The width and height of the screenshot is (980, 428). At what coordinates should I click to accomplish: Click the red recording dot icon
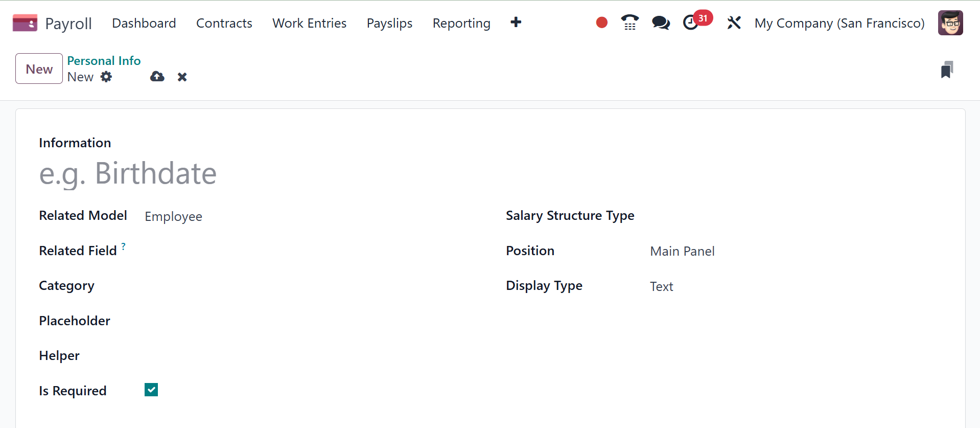coord(601,22)
